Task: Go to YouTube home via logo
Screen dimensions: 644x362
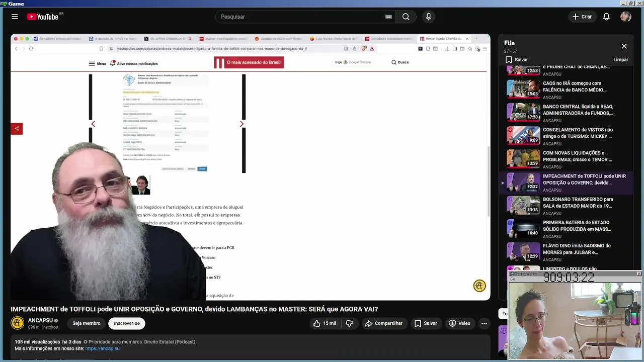Action: point(43,17)
